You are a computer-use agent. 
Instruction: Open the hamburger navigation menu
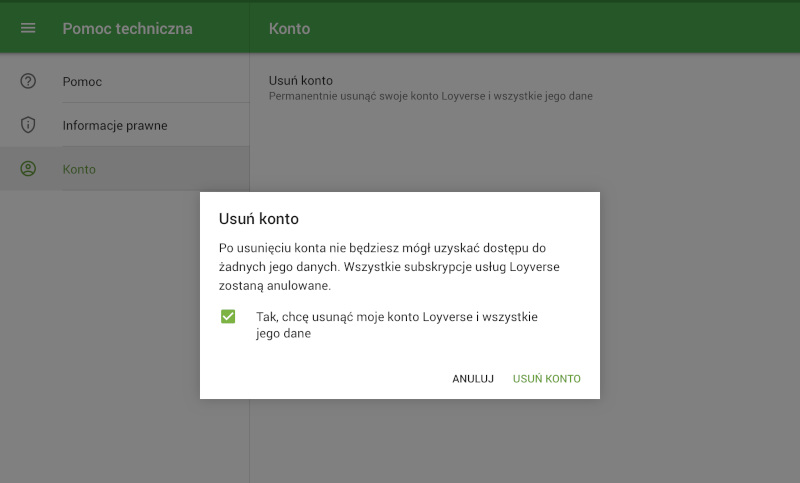[28, 28]
